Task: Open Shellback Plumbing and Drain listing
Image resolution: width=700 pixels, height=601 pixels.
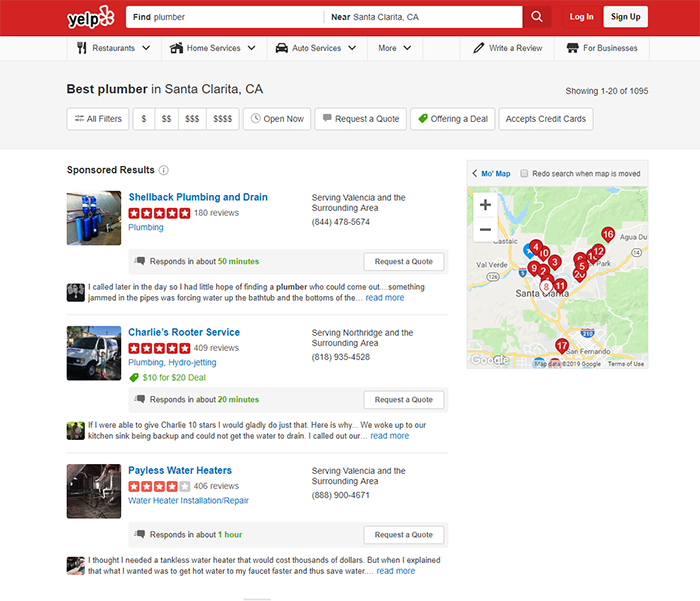Action: tap(198, 197)
